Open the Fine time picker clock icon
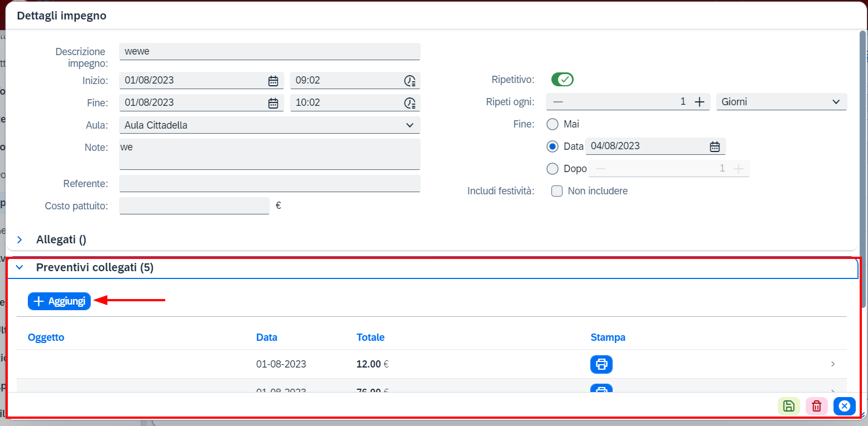The width and height of the screenshot is (868, 426). [x=410, y=103]
